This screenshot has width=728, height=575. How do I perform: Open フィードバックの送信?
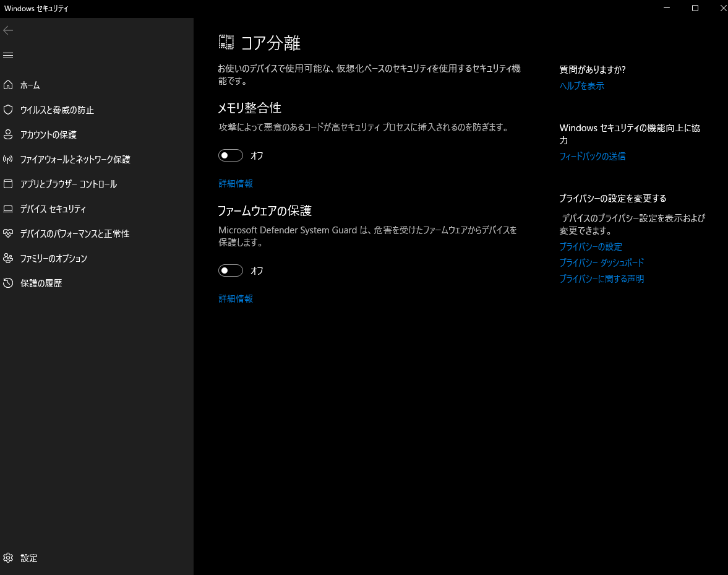click(592, 157)
